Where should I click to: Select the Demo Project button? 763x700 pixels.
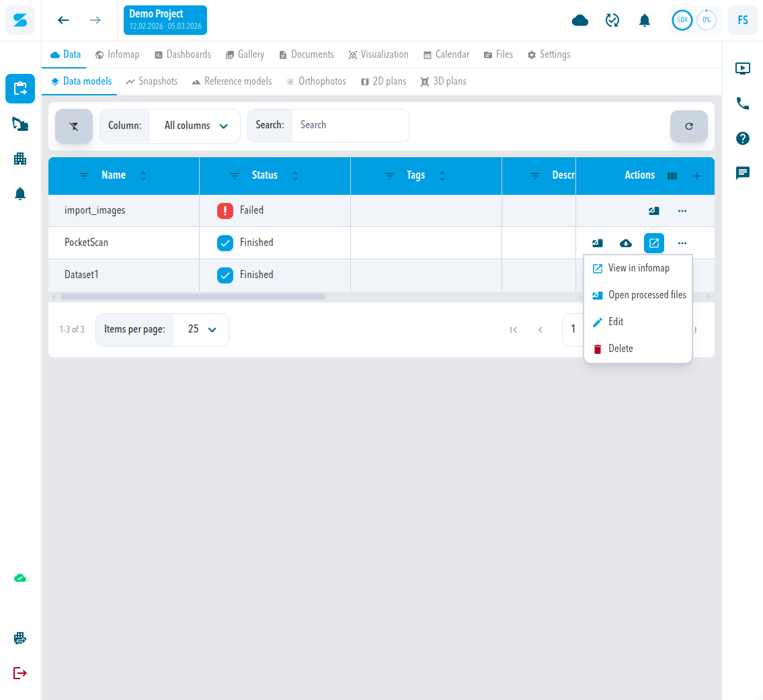tap(165, 20)
